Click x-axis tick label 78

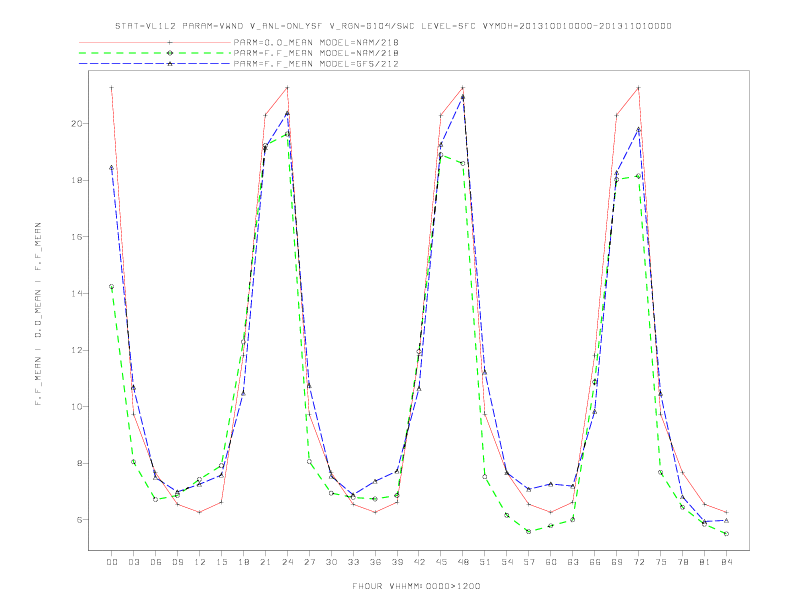pos(683,562)
